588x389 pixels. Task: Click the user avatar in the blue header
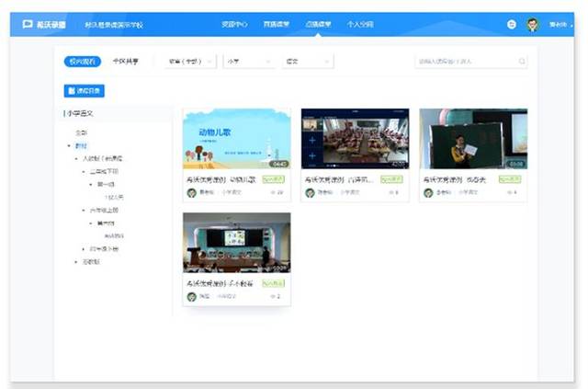(x=533, y=25)
